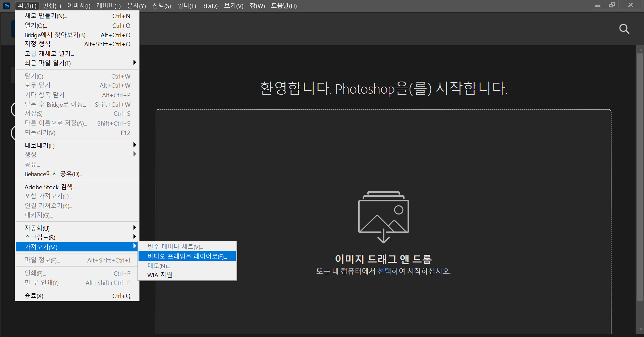Click highlighted 가져오기(M) menu item
The height and width of the screenshot is (337, 644).
point(77,247)
